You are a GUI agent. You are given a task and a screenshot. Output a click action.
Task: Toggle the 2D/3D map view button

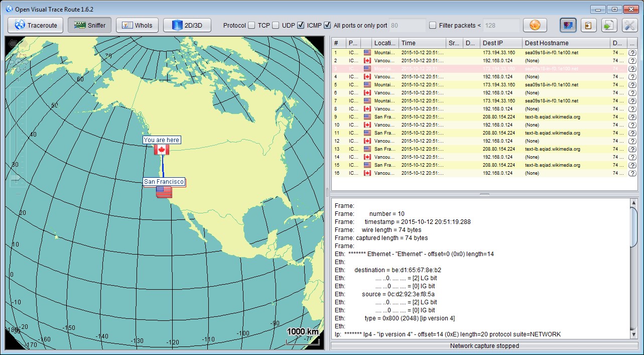187,25
